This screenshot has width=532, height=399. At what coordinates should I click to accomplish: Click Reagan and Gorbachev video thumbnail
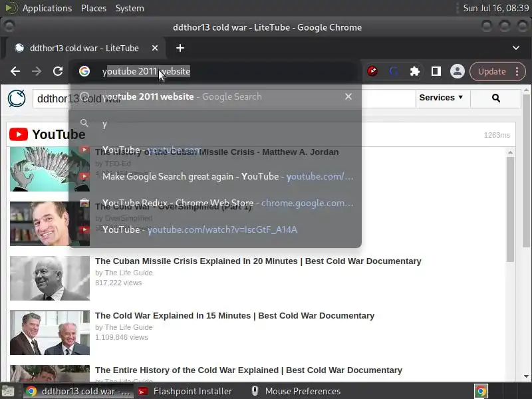point(50,332)
